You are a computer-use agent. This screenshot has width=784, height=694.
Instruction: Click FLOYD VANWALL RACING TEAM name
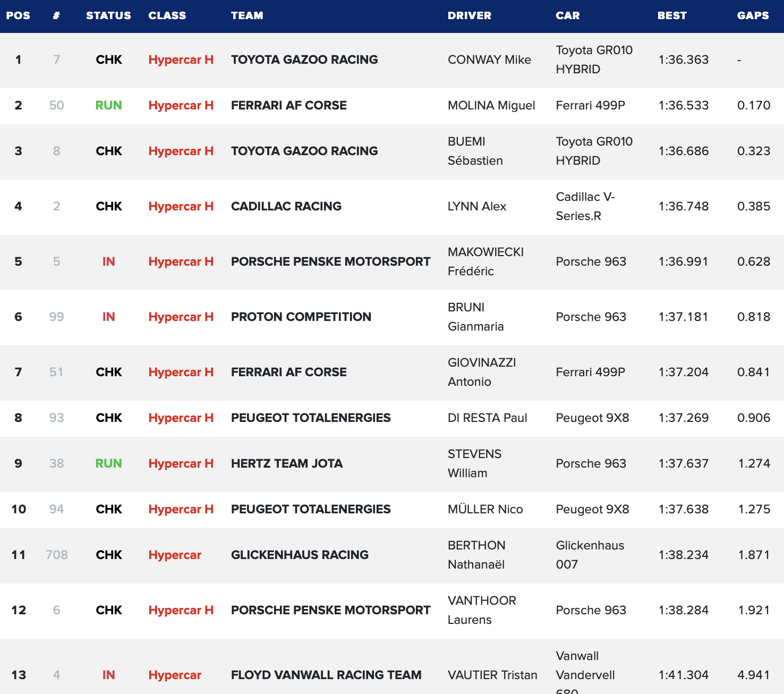point(326,675)
